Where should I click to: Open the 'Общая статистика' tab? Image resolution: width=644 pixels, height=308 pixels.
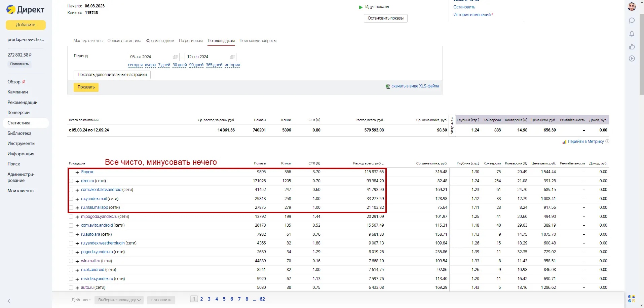(124, 41)
